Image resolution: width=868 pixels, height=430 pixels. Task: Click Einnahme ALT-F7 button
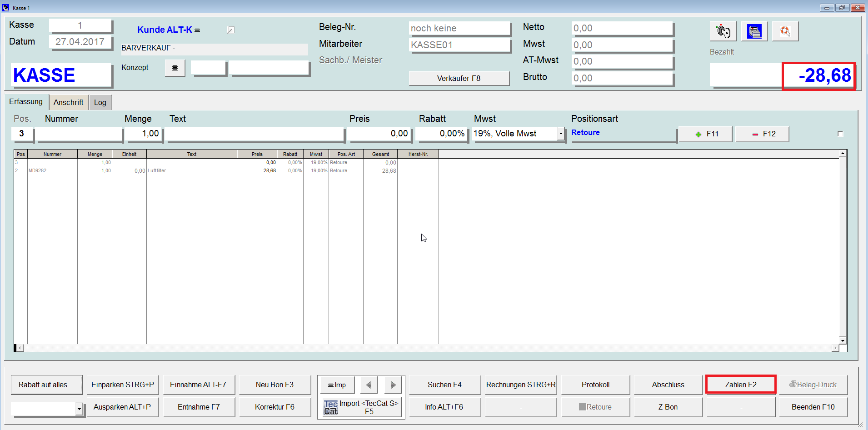[199, 385]
